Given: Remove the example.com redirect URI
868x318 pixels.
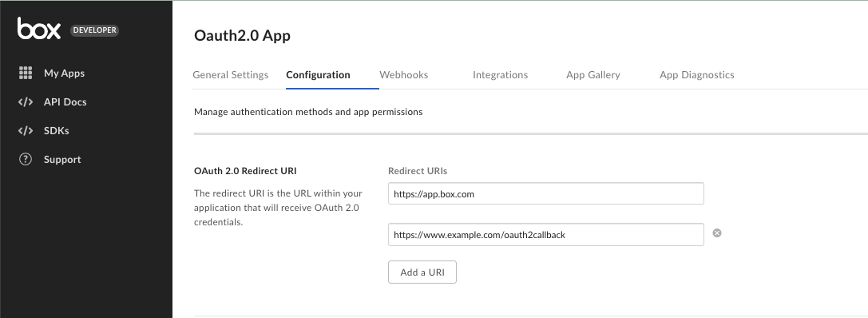Looking at the screenshot, I should point(717,233).
